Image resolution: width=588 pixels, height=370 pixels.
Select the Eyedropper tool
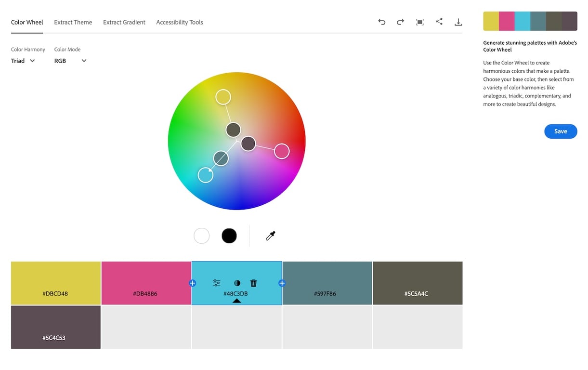point(270,236)
